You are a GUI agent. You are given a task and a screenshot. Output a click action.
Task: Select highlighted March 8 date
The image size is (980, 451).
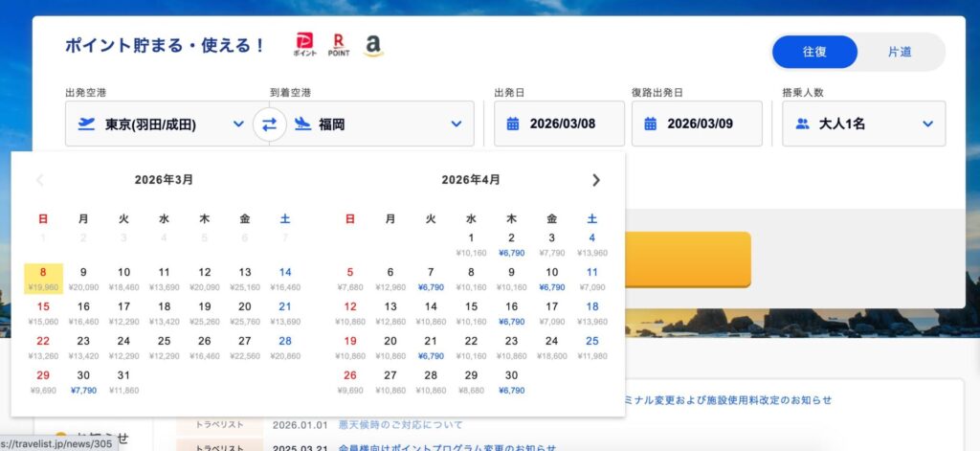tap(43, 278)
